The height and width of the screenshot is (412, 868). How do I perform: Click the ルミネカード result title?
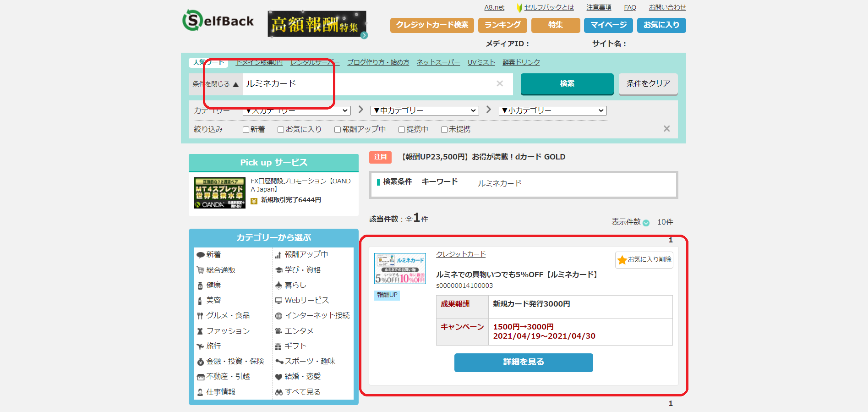coord(518,275)
